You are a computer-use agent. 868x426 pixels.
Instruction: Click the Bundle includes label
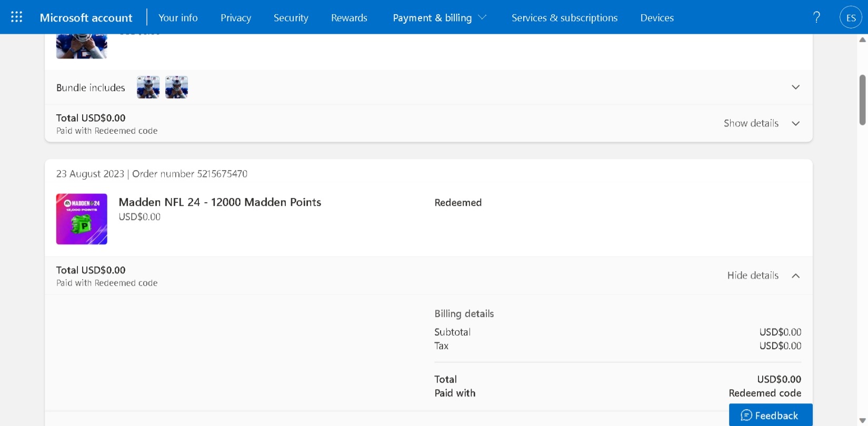[x=91, y=87]
